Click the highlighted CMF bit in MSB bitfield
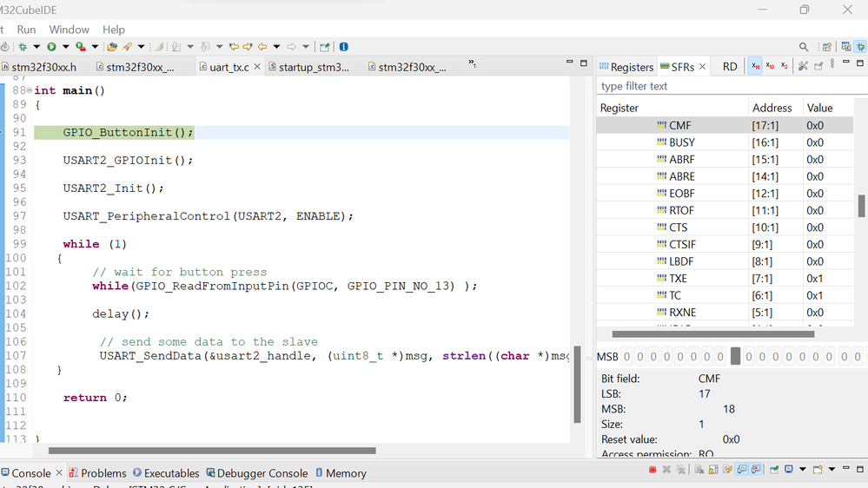Image resolution: width=868 pixels, height=488 pixels. (x=735, y=356)
